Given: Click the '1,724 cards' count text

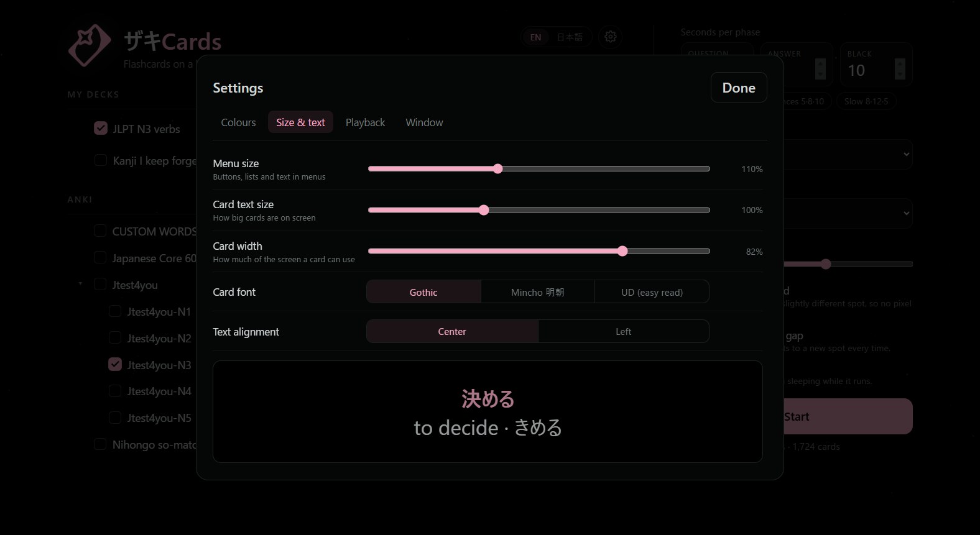Looking at the screenshot, I should 816,446.
